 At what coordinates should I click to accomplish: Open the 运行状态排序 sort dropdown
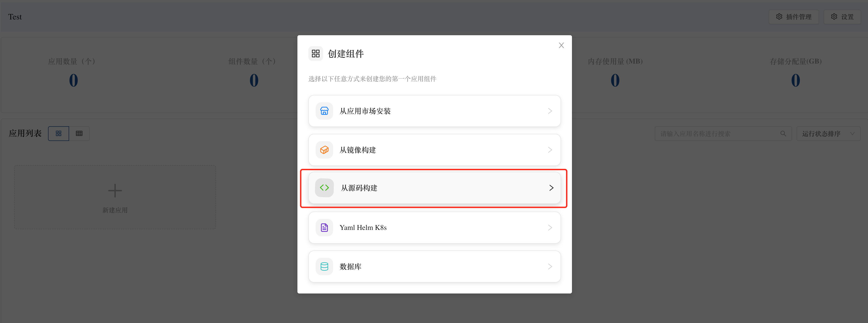point(828,134)
